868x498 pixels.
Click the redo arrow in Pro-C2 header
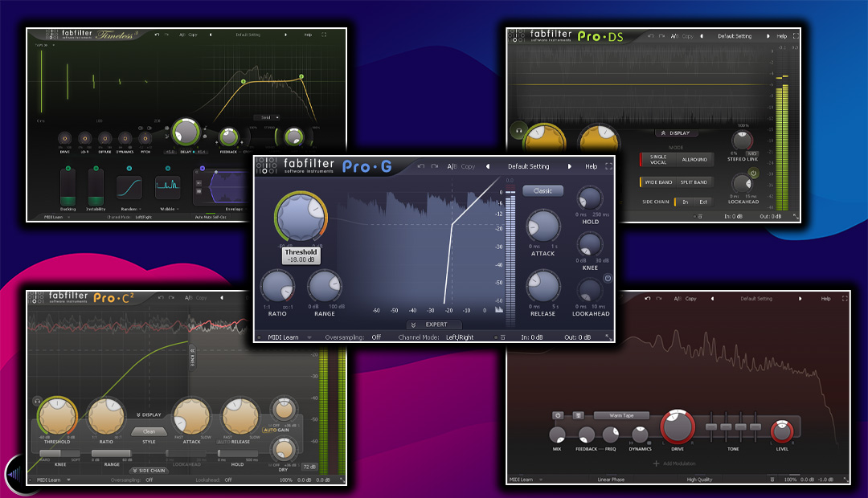(x=172, y=298)
